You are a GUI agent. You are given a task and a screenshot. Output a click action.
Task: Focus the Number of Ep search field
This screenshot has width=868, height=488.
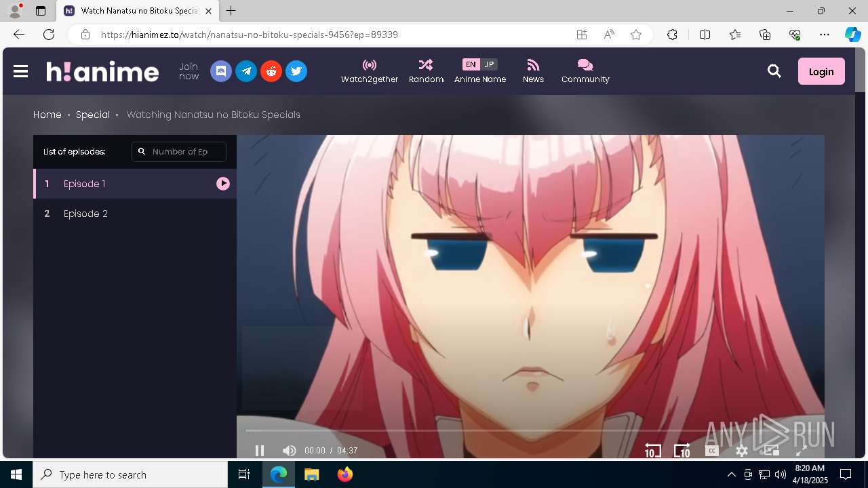point(179,152)
